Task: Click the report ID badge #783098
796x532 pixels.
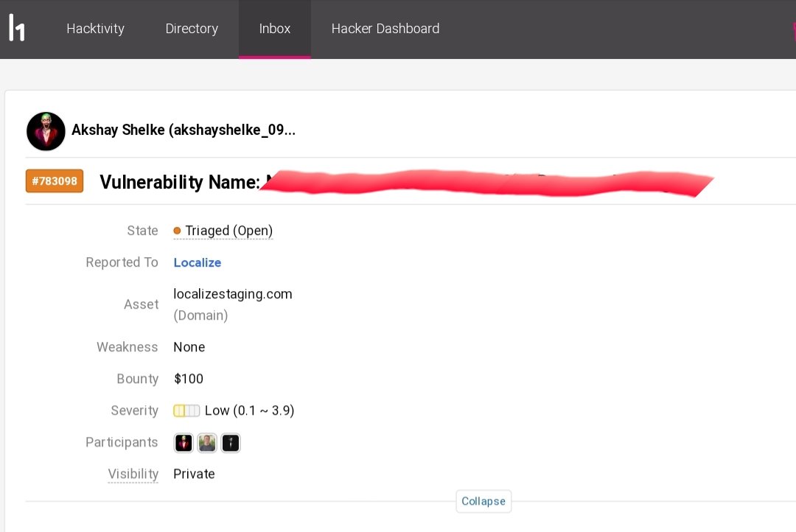Action: coord(55,181)
